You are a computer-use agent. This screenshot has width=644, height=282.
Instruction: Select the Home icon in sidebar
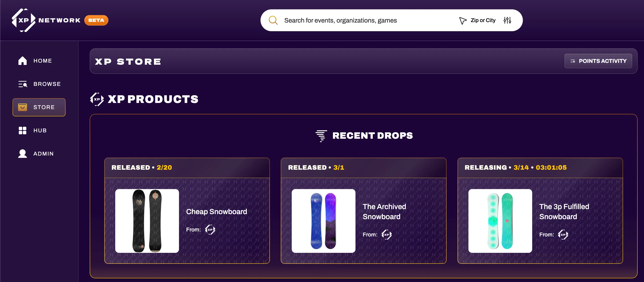coord(22,61)
